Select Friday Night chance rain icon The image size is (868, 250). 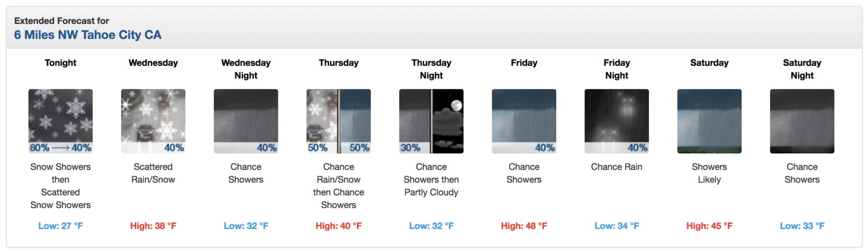[617, 121]
